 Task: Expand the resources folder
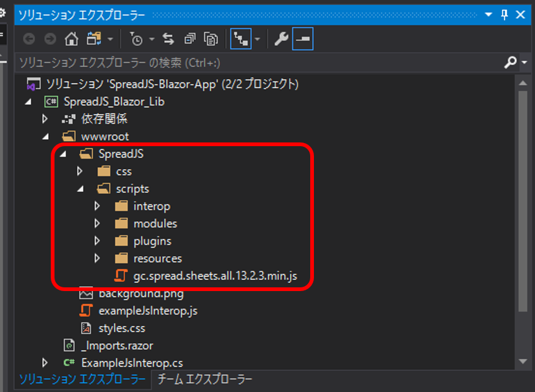97,258
